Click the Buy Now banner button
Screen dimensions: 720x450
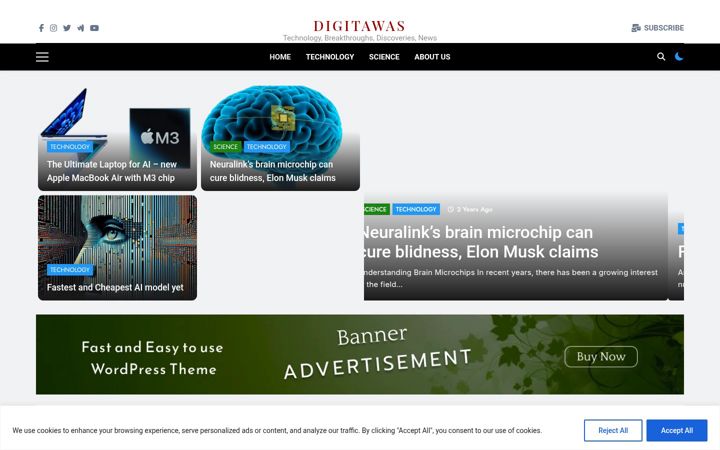click(x=601, y=357)
